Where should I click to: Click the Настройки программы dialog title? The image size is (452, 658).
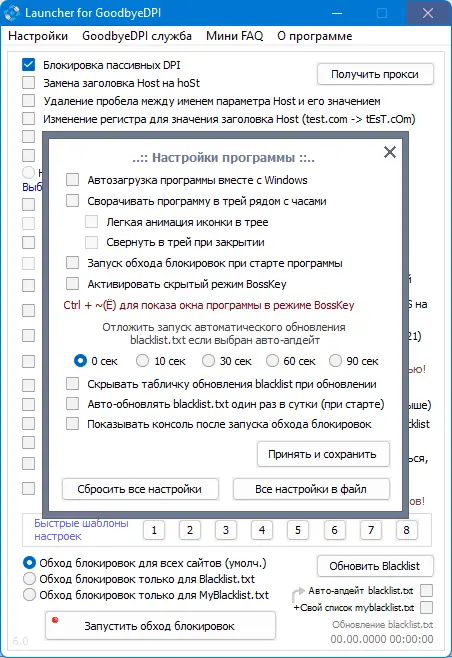pyautogui.click(x=223, y=158)
